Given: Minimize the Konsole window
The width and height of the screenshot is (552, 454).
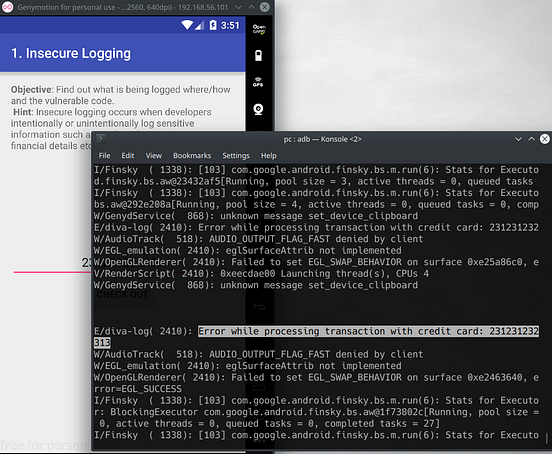Looking at the screenshot, I should 518,139.
